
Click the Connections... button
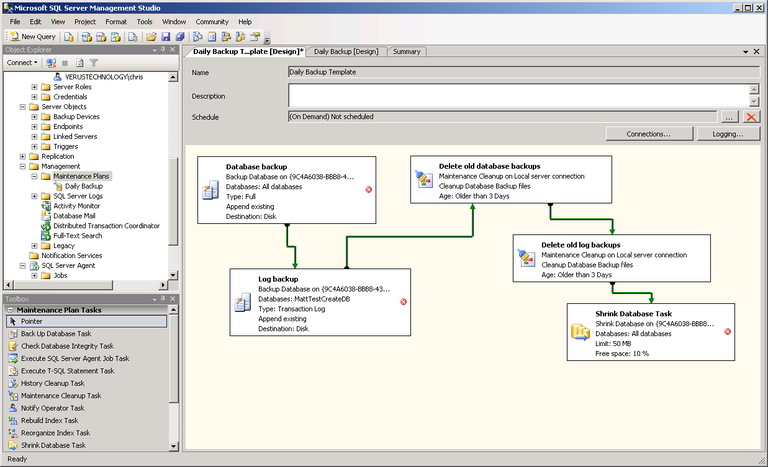[647, 134]
